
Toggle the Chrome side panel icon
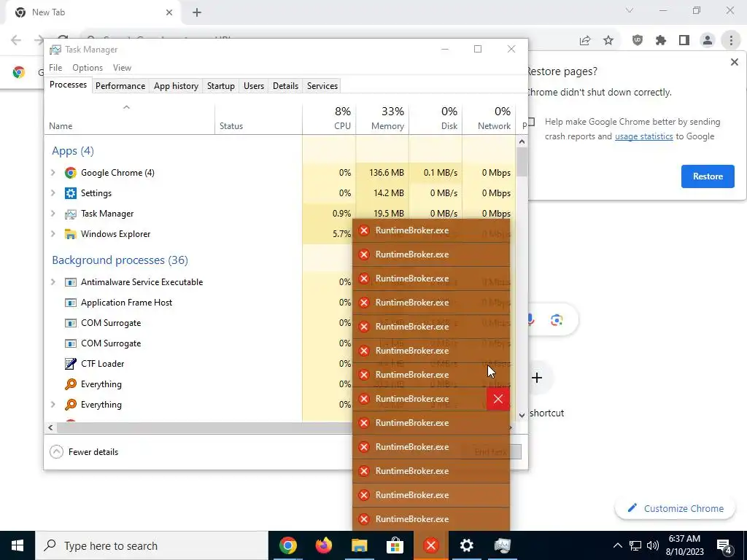click(x=684, y=41)
